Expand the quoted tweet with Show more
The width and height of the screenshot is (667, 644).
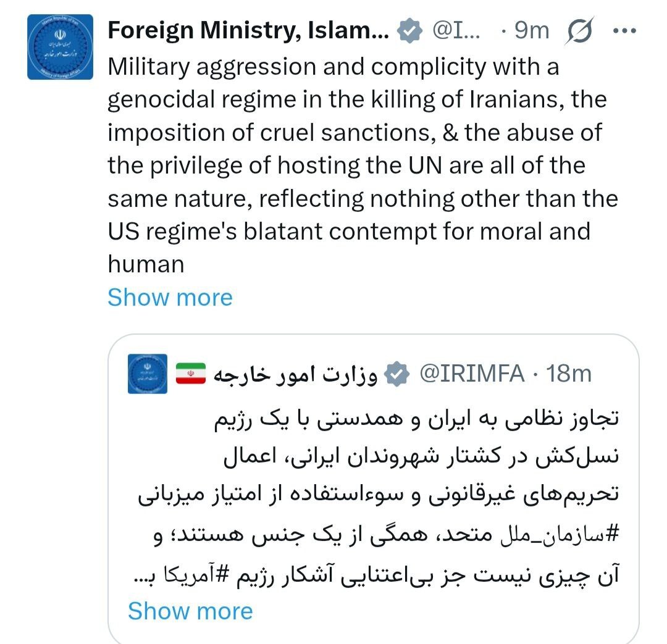tap(189, 611)
